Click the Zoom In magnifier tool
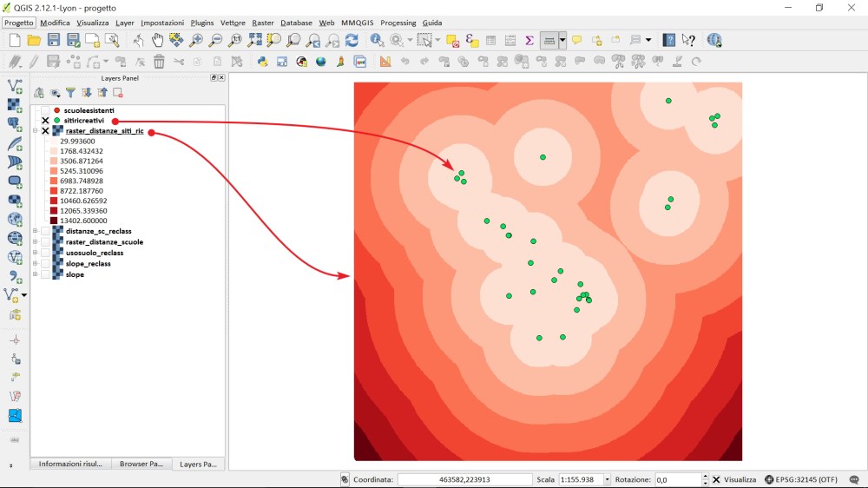The height and width of the screenshot is (488, 868). click(196, 40)
